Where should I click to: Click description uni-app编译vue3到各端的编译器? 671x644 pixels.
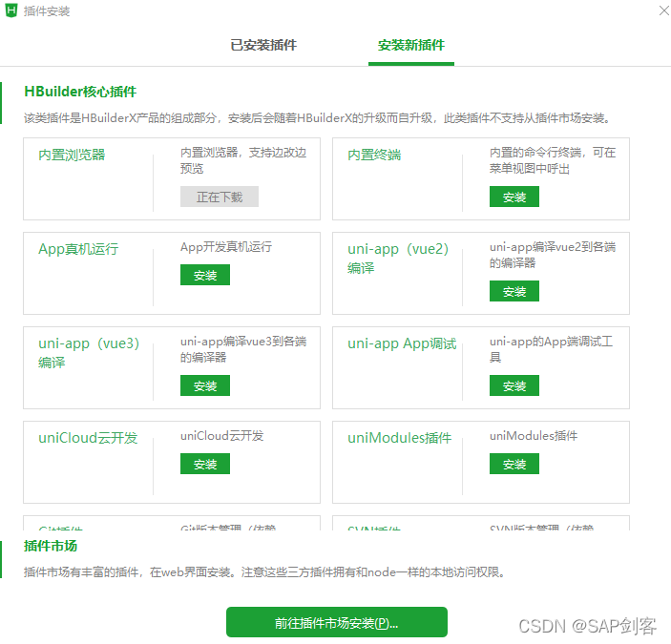click(243, 349)
